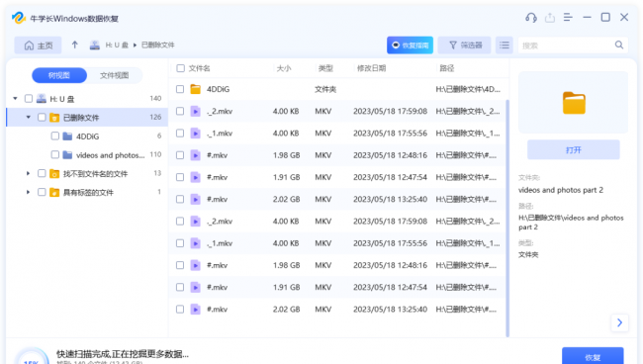643x364 pixels.
Task: Check the second 1.98 GB #.mkv checkbox
Action: pyautogui.click(x=180, y=265)
